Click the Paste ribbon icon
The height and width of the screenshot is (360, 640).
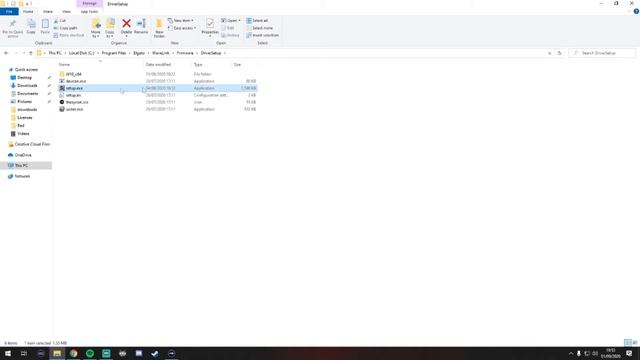click(x=45, y=27)
